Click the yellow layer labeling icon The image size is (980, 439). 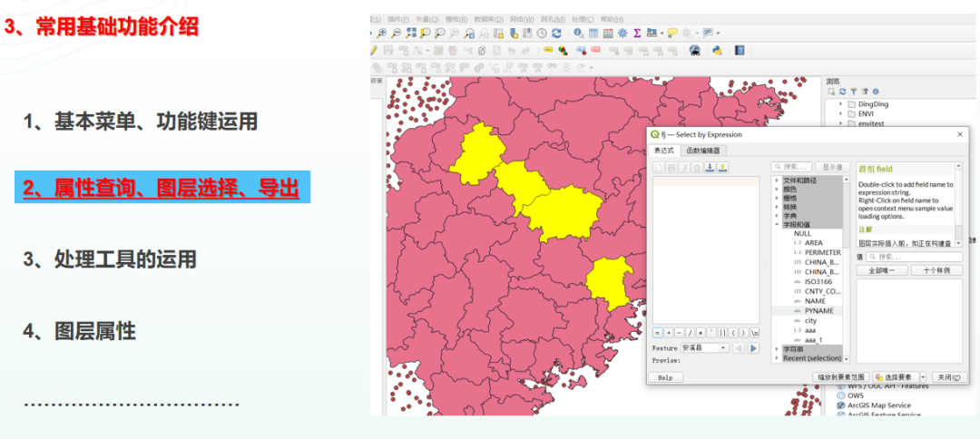pyautogui.click(x=548, y=49)
